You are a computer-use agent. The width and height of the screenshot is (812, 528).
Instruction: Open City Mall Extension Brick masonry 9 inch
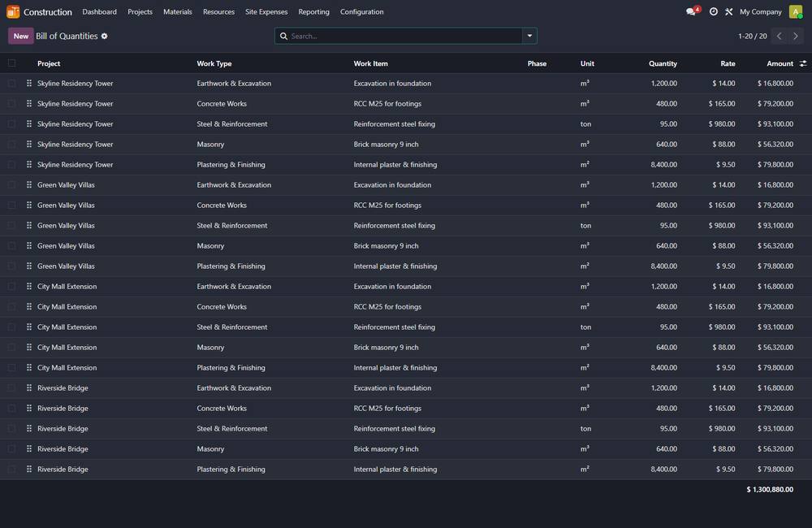386,348
